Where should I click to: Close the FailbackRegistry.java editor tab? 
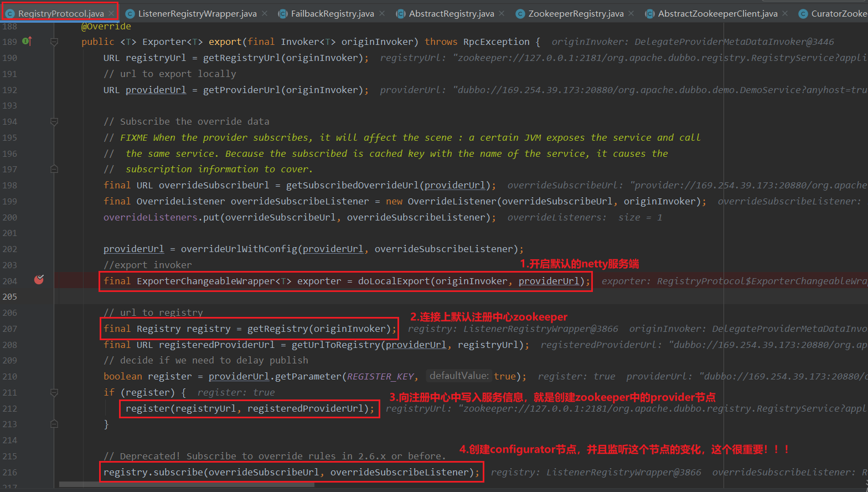[x=382, y=13]
